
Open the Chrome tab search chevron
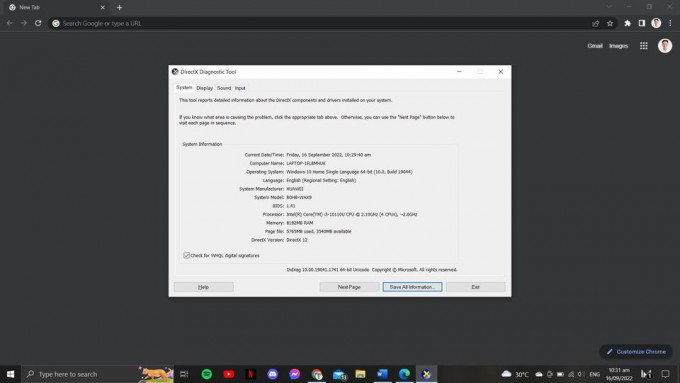(609, 7)
